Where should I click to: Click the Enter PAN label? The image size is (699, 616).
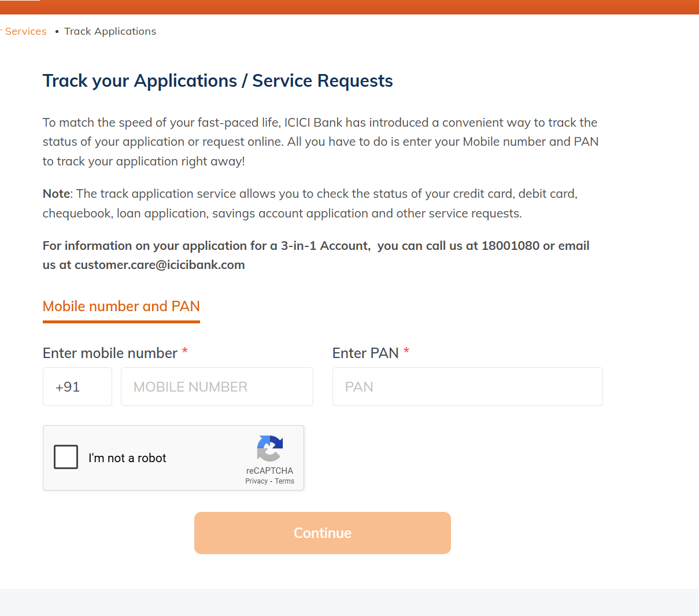click(365, 353)
